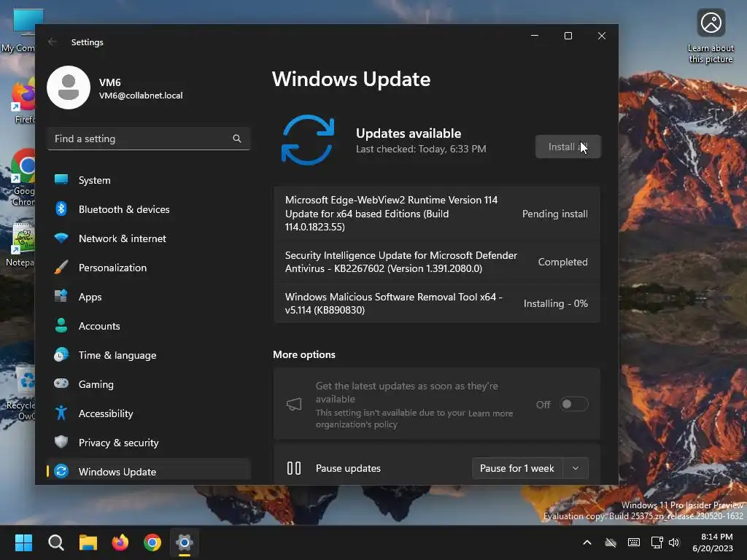Open Learn about this picture desktop icon
The image size is (747, 560).
(x=711, y=36)
